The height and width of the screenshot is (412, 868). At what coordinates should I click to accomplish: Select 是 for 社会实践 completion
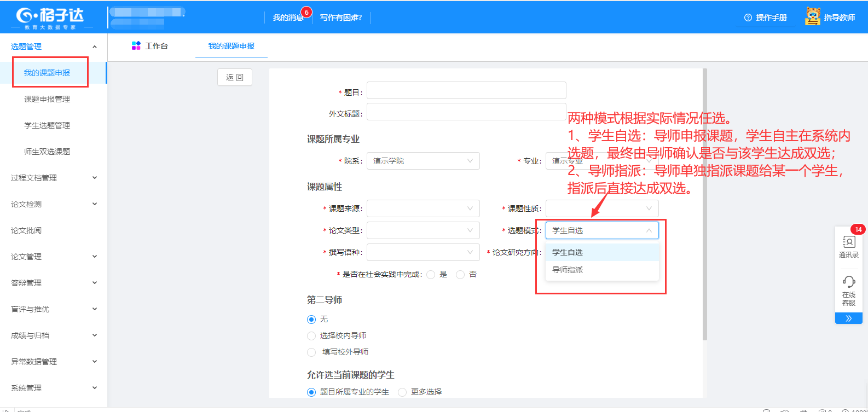pos(431,275)
